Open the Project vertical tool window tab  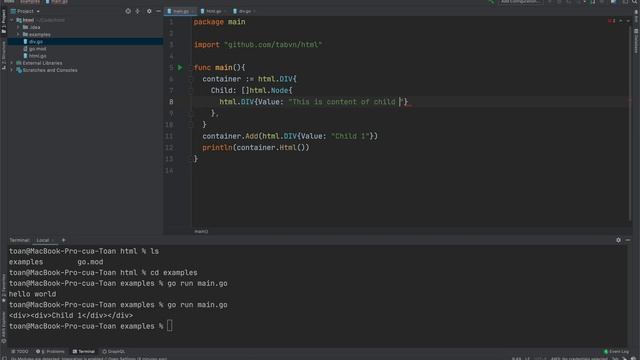point(3,21)
